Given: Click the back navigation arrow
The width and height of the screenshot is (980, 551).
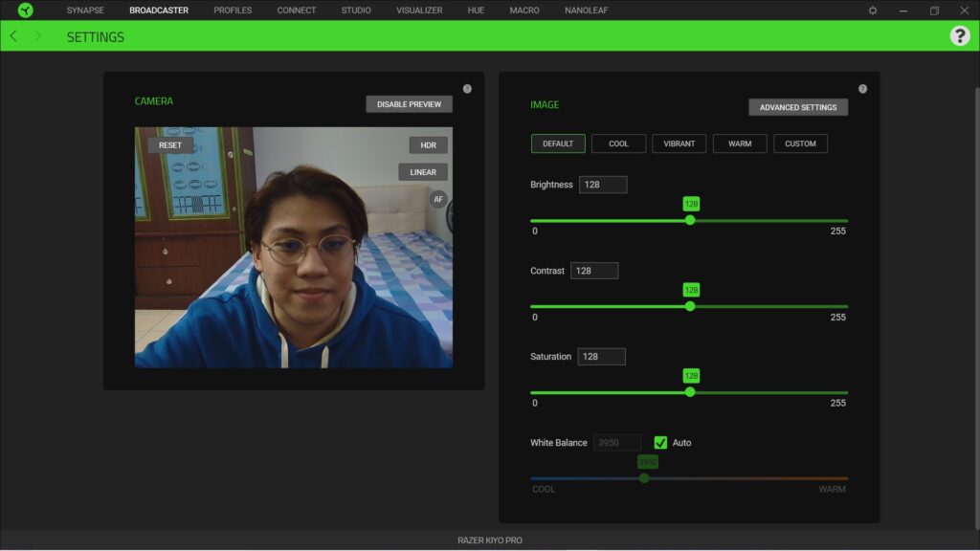Looking at the screenshot, I should pyautogui.click(x=13, y=35).
